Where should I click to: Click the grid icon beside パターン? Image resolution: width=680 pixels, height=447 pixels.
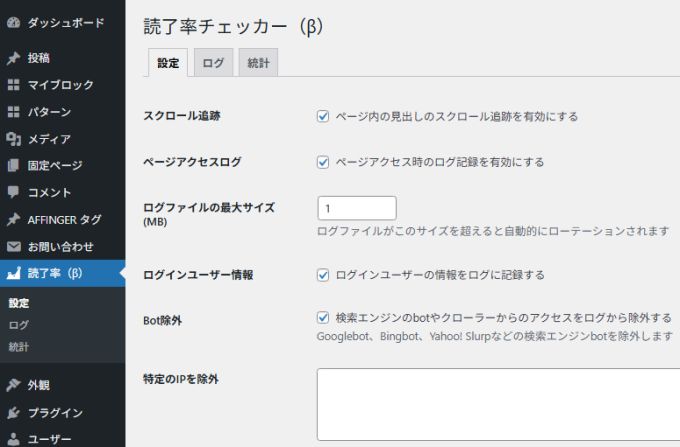click(x=13, y=112)
